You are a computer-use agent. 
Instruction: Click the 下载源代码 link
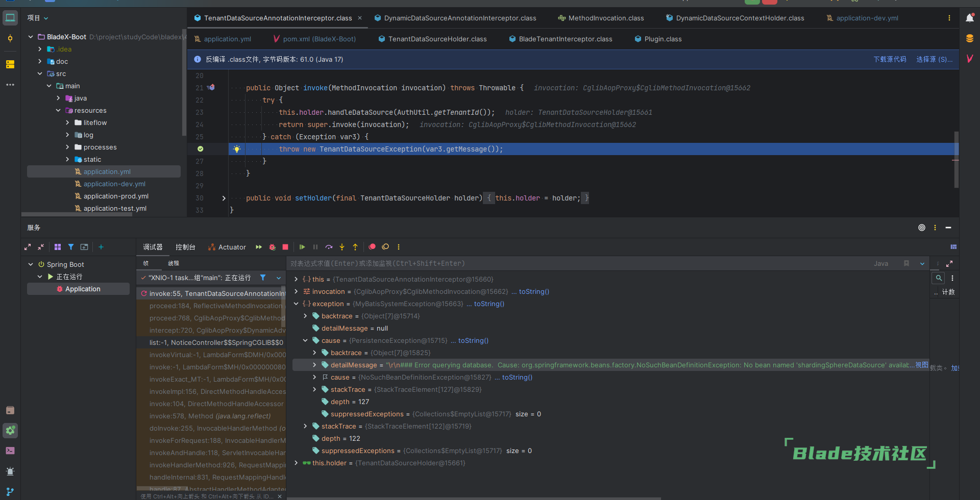(x=890, y=59)
